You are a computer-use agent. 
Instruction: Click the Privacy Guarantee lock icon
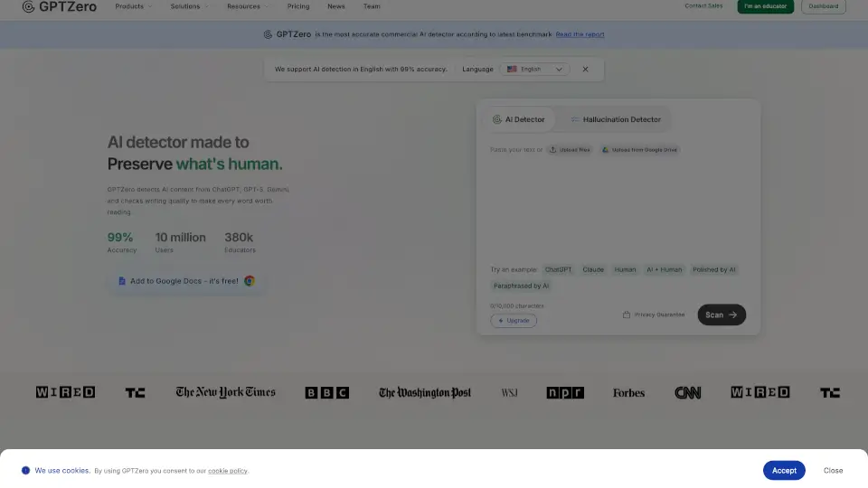point(626,315)
